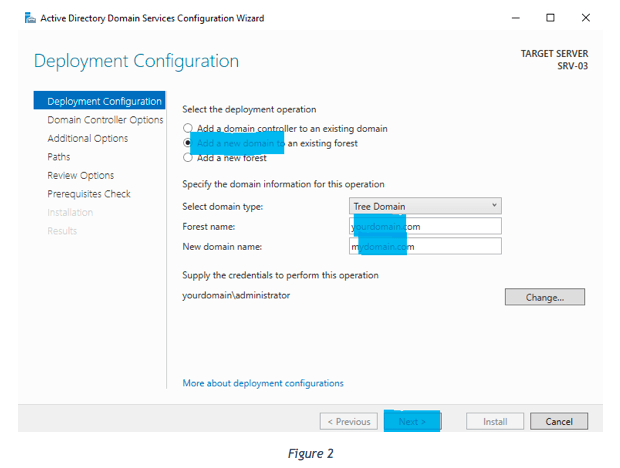Image resolution: width=620 pixels, height=468 pixels.
Task: Click the Forest name text field
Action: 425,226
